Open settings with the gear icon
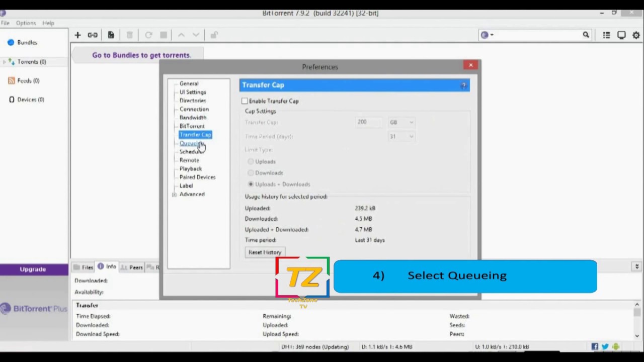The image size is (644, 362). 636,35
